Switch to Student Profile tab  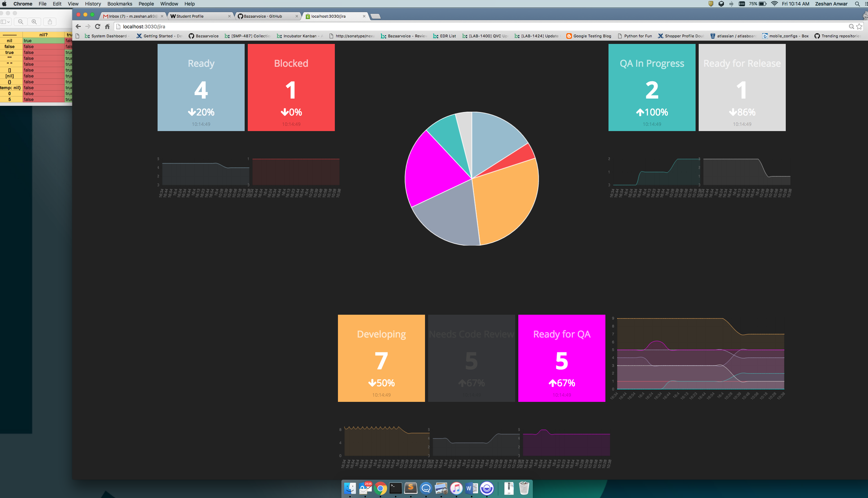point(190,16)
